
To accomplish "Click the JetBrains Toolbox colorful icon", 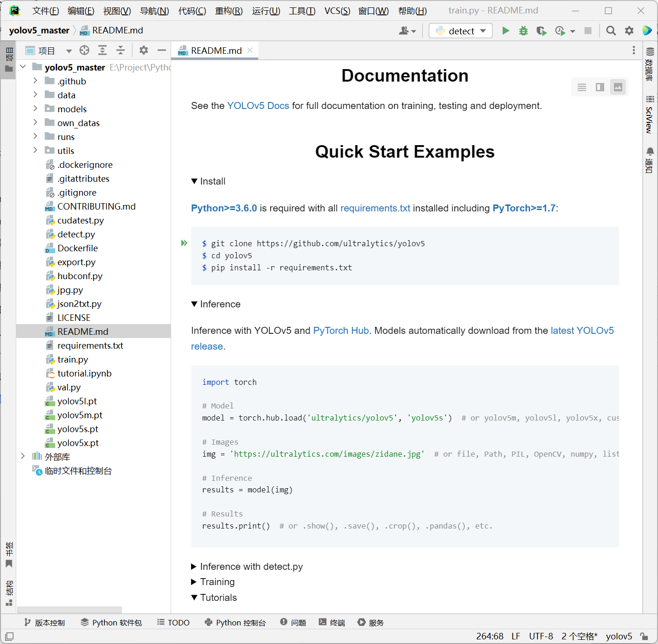I will click(x=647, y=31).
